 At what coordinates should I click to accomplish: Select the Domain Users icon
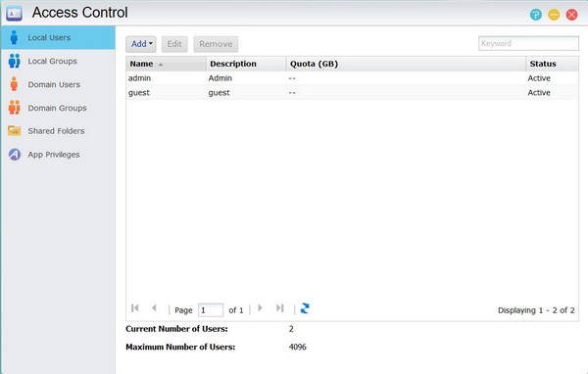click(15, 84)
